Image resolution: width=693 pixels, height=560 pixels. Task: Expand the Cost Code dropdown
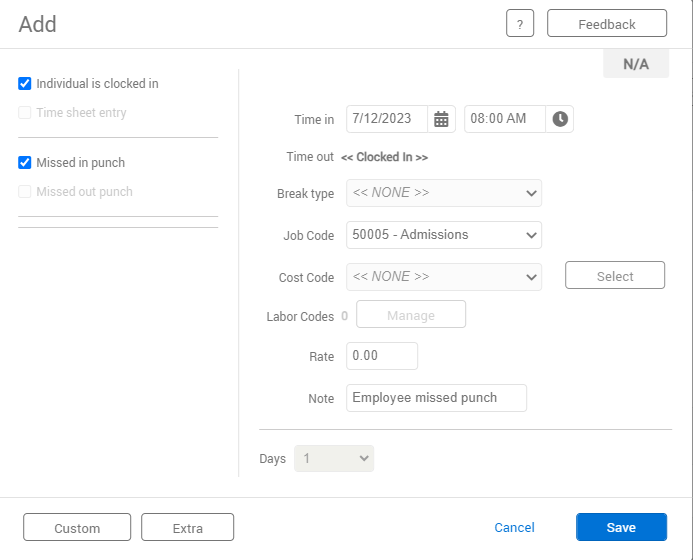click(x=443, y=277)
